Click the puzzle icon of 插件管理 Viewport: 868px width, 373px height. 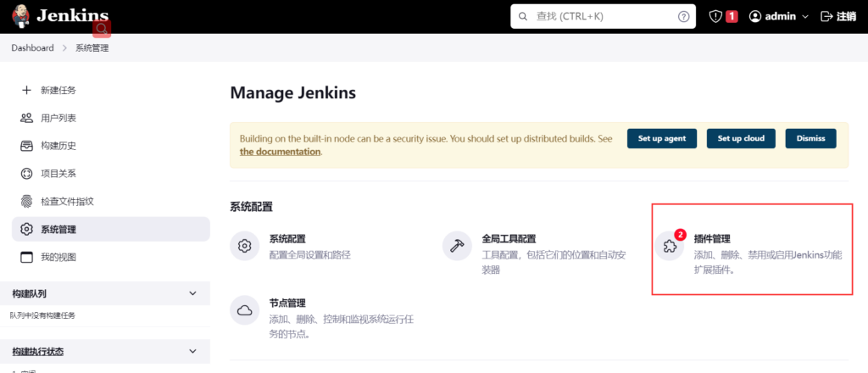click(x=670, y=247)
